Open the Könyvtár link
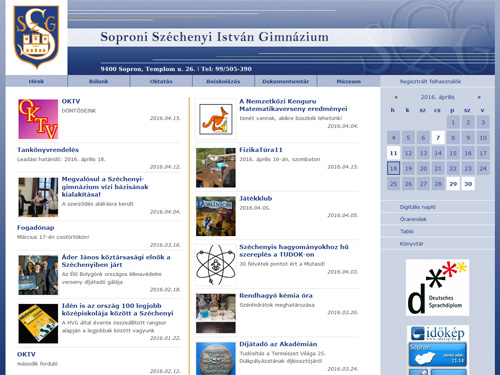The image size is (500, 375). click(x=412, y=244)
